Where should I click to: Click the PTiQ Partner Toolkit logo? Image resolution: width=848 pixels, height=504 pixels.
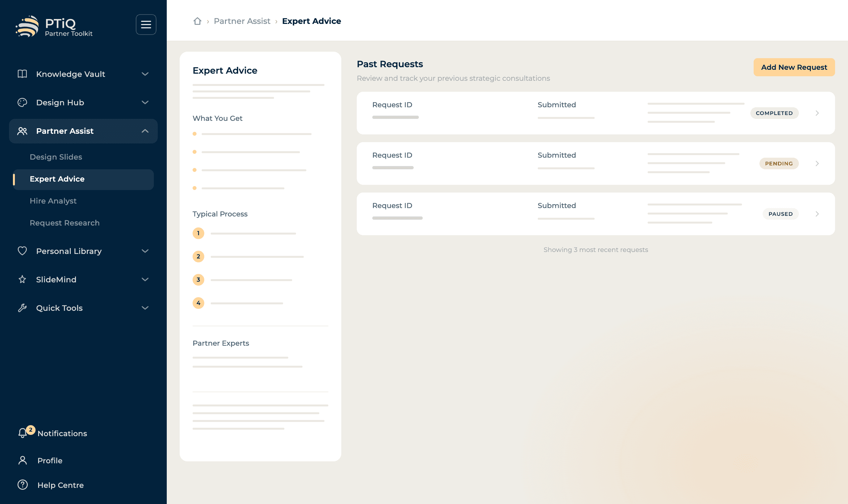(54, 26)
